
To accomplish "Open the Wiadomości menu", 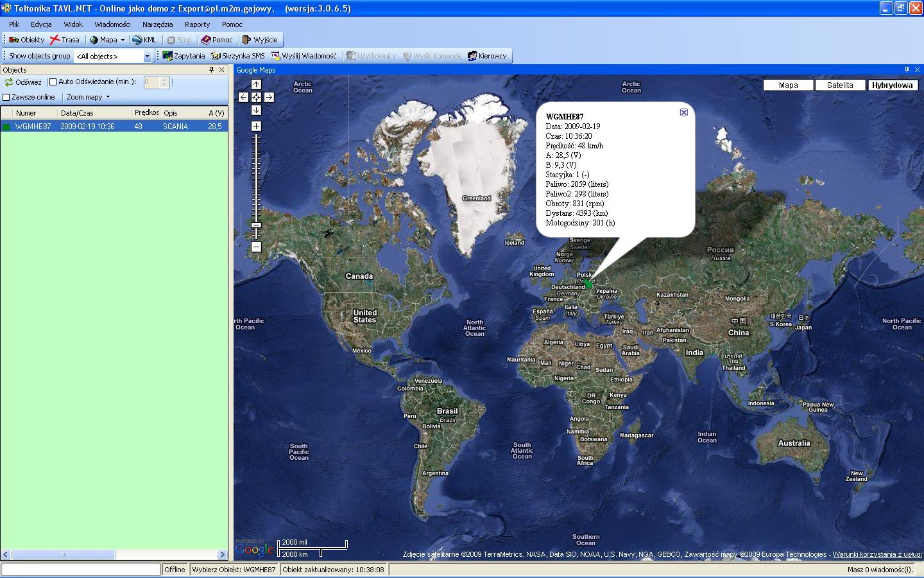I will [112, 24].
